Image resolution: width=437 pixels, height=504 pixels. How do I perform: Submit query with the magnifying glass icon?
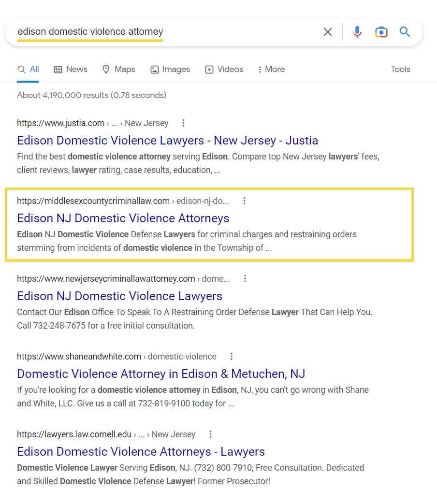click(x=405, y=31)
